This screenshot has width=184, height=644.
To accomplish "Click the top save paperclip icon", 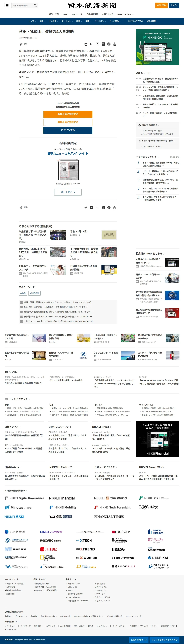I will point(21,44).
